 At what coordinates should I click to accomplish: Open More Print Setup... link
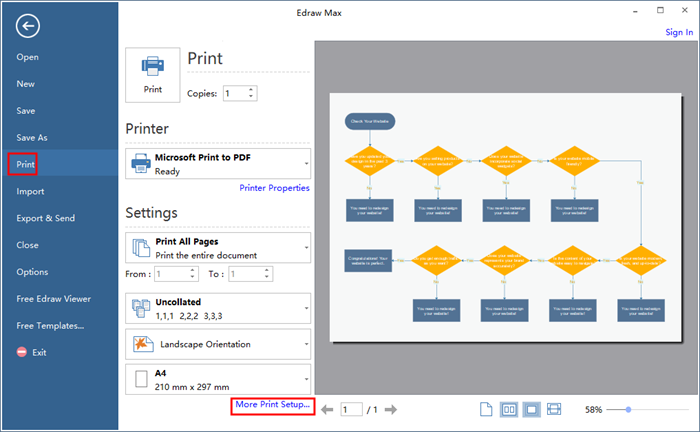tap(272, 404)
